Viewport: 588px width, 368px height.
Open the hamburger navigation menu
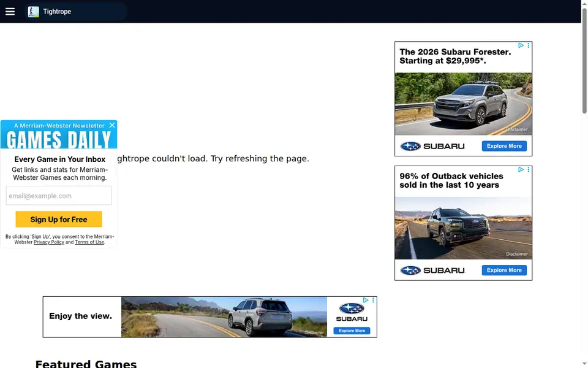[10, 12]
